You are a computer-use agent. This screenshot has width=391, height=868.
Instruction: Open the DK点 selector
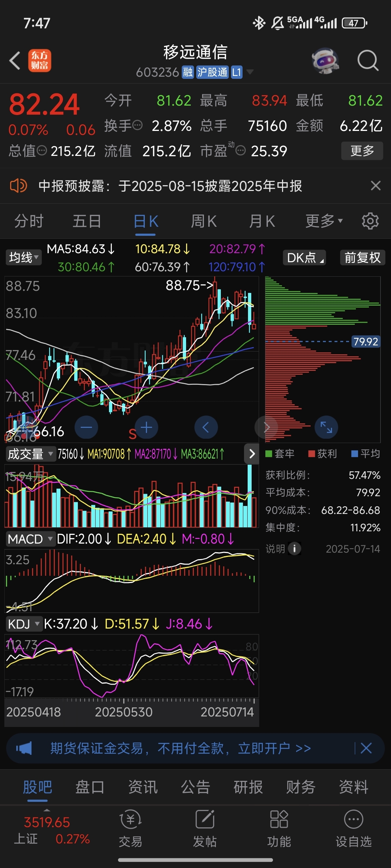tap(304, 258)
